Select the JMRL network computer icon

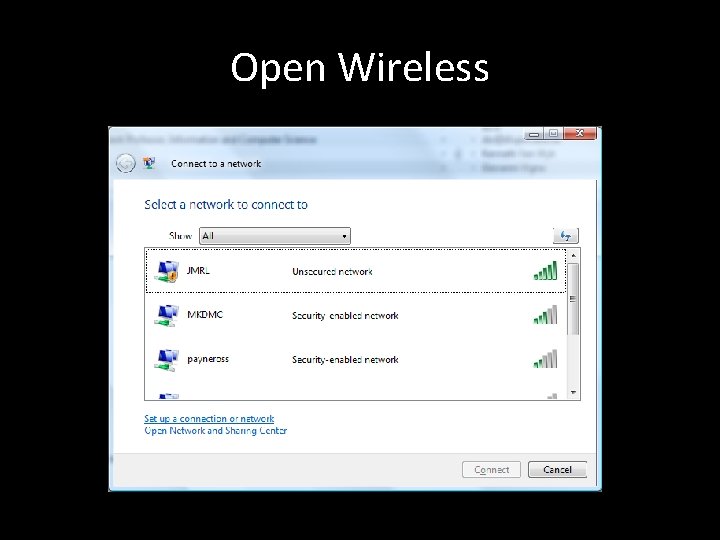click(166, 271)
